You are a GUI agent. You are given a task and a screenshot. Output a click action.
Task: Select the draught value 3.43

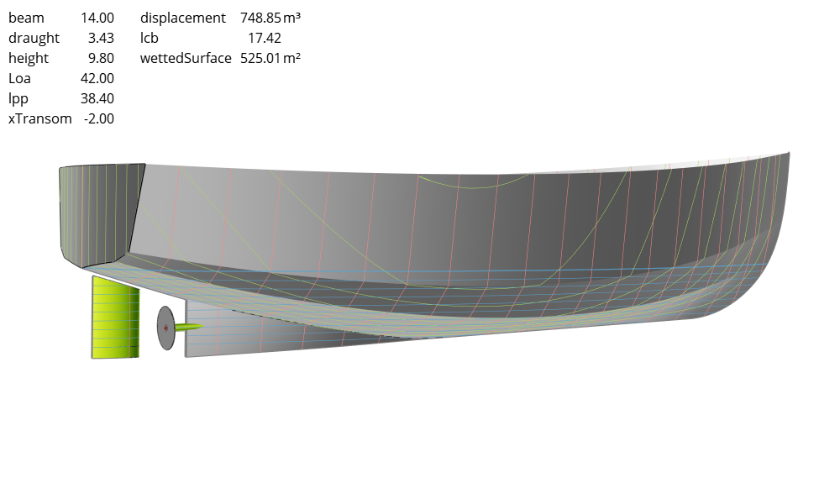101,38
